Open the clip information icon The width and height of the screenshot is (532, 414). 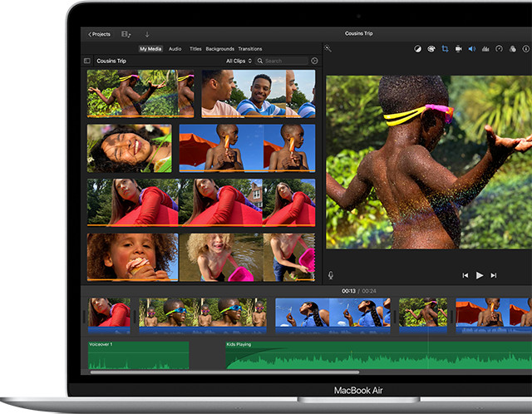[526, 49]
